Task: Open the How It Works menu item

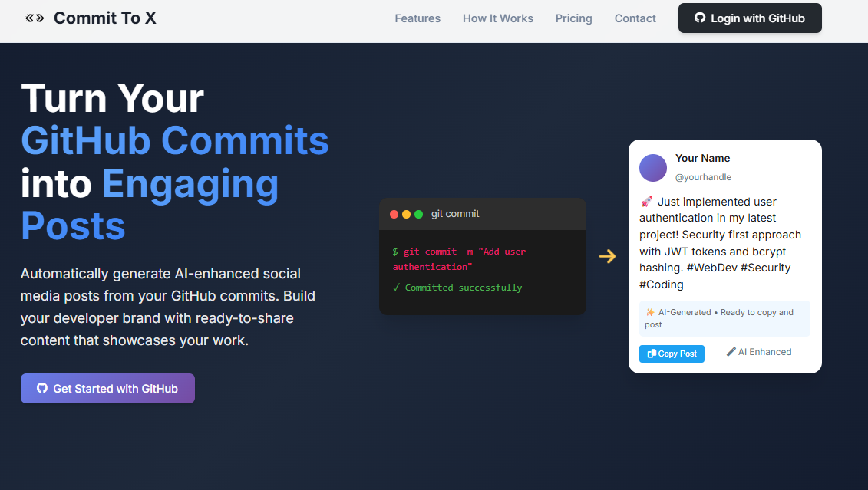Action: (x=497, y=18)
